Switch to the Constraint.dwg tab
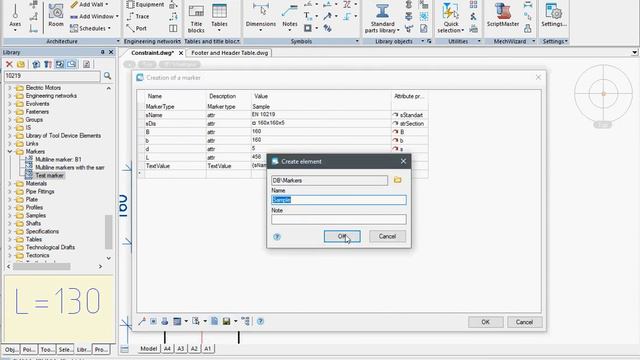The width and height of the screenshot is (640, 360). pos(153,53)
